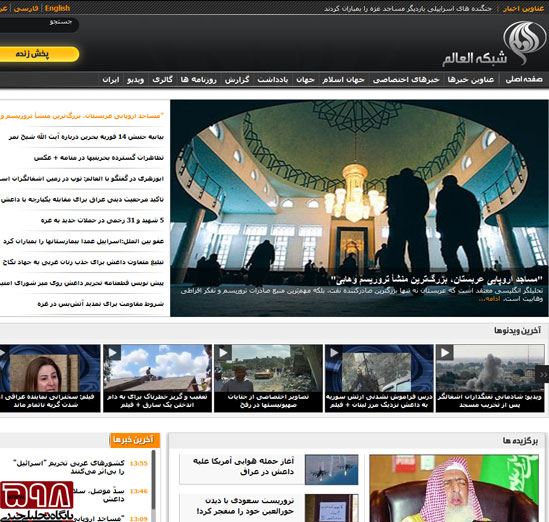Open the 13:55 news item about Arab countries
549x522 pixels.
point(69,467)
